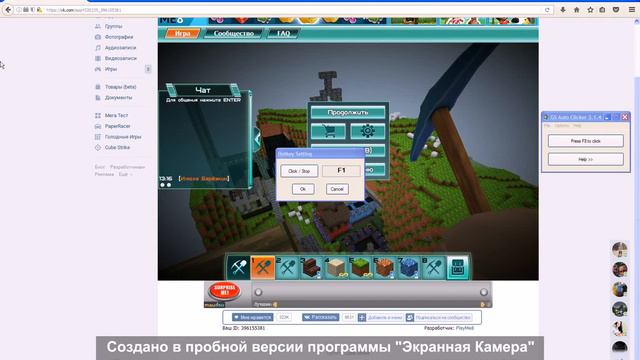The width and height of the screenshot is (640, 360).
Task: Open the gear settings button in pause menu
Action: [367, 131]
